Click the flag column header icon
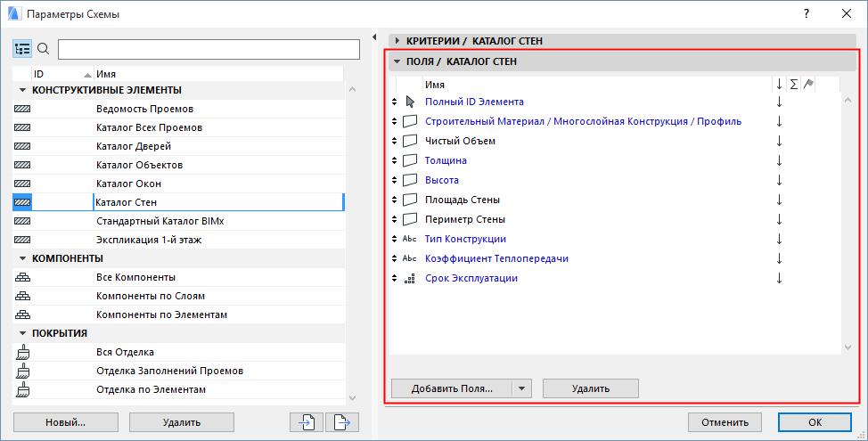This screenshot has width=868, height=441. click(x=808, y=84)
